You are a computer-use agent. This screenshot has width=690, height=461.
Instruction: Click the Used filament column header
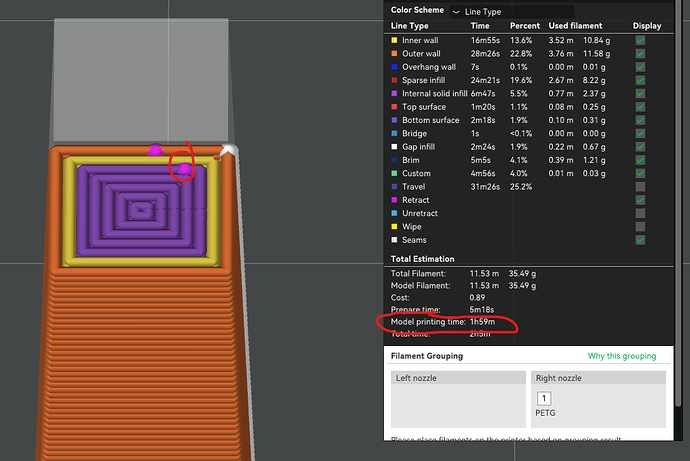[575, 26]
